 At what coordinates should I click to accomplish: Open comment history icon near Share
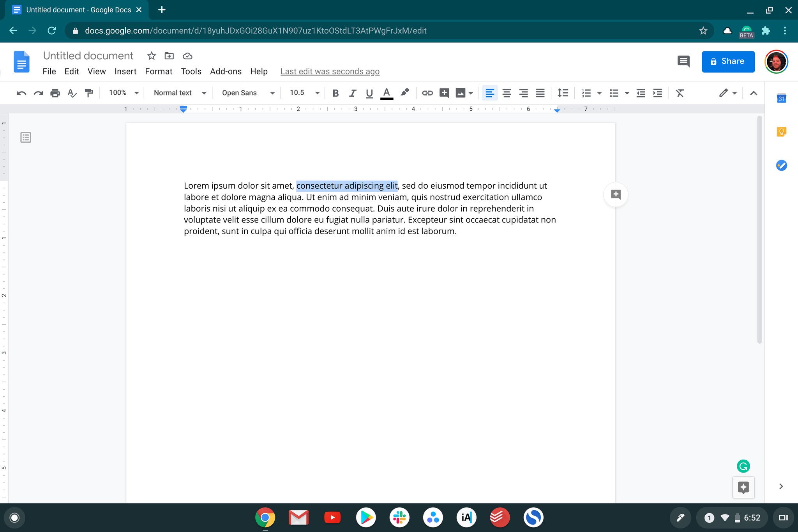[x=683, y=61]
